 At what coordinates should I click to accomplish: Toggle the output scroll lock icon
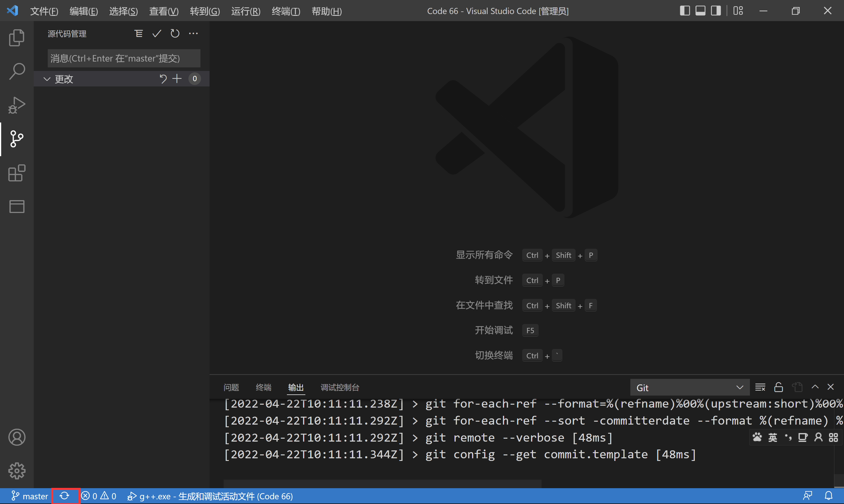[x=778, y=387]
